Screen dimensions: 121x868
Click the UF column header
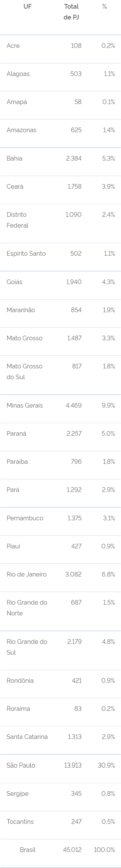click(x=28, y=6)
